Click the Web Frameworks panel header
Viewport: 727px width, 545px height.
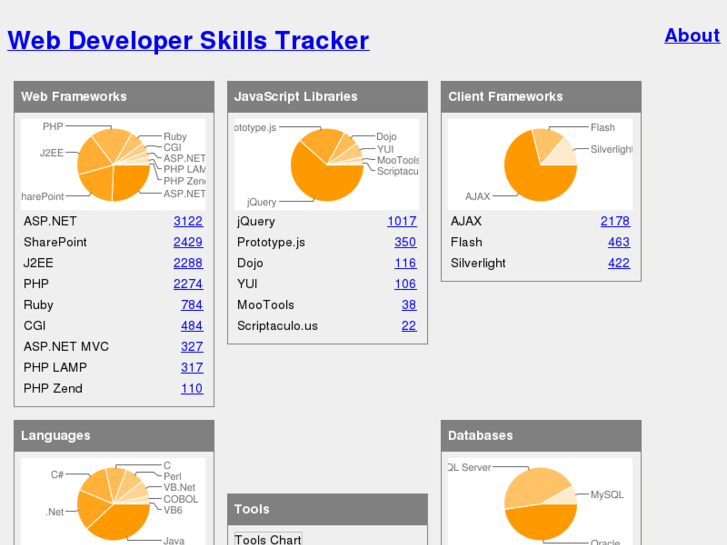(114, 97)
